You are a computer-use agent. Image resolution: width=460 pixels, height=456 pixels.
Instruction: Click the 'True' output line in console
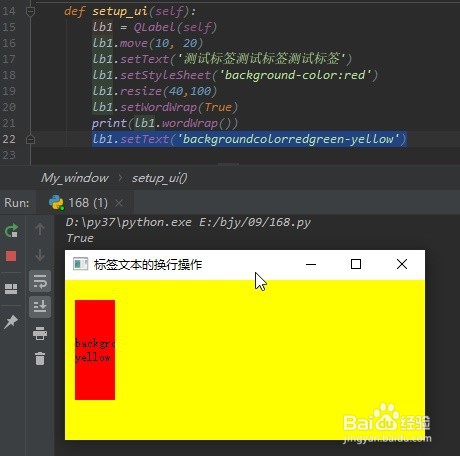point(80,238)
